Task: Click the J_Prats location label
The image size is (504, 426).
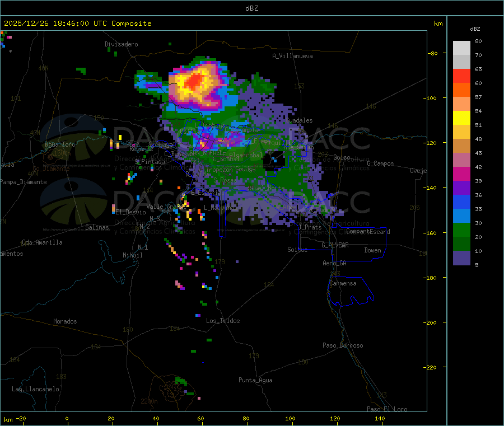Action: click(x=310, y=227)
